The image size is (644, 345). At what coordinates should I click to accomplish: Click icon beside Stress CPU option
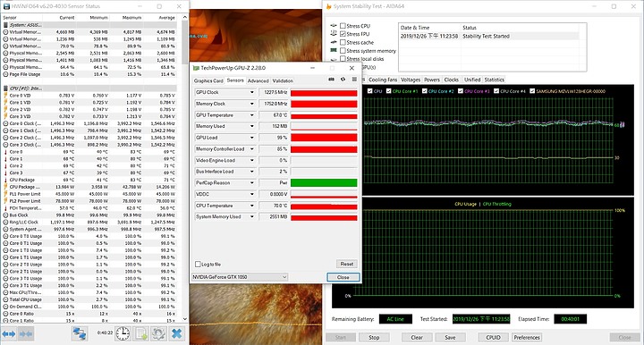334,25
